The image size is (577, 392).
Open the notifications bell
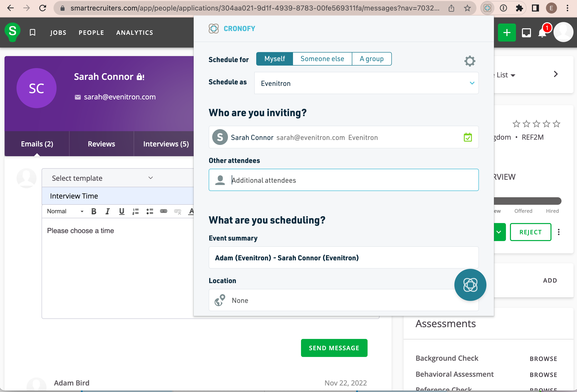pos(542,33)
